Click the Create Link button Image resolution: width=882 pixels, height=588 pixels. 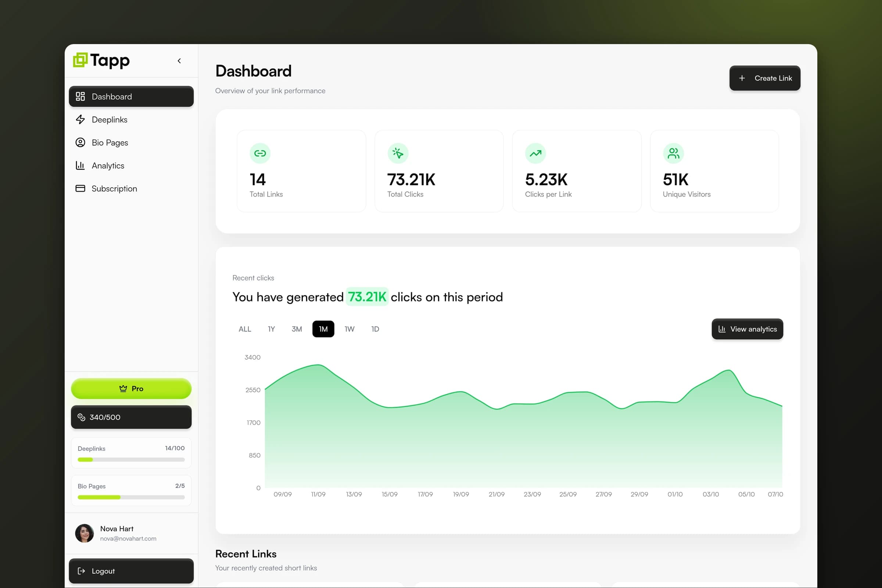(x=765, y=78)
